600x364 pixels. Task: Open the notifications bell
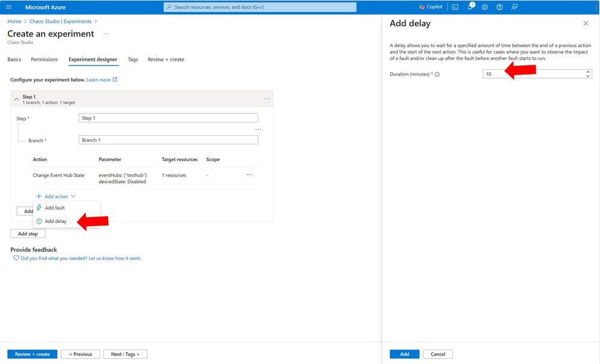point(470,7)
